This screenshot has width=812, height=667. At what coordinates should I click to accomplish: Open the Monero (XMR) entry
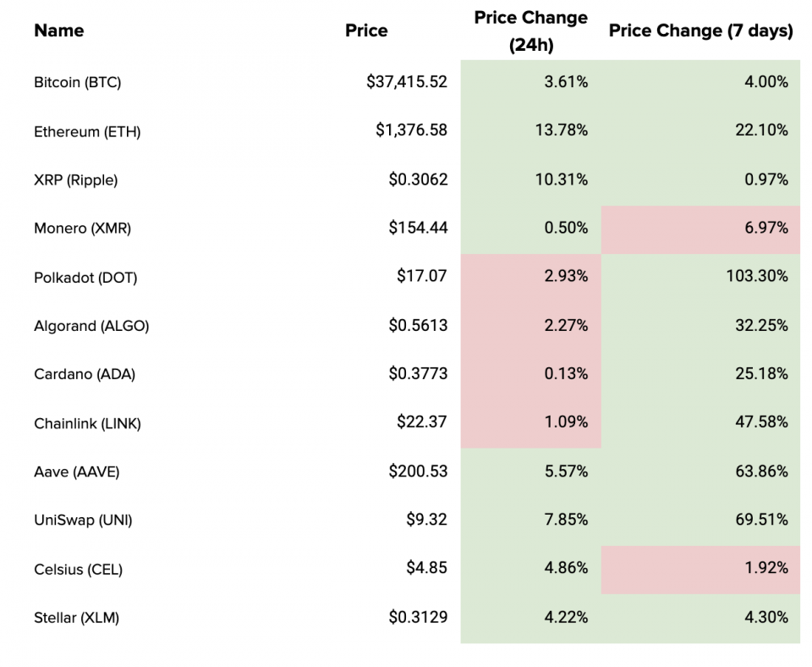pyautogui.click(x=82, y=229)
